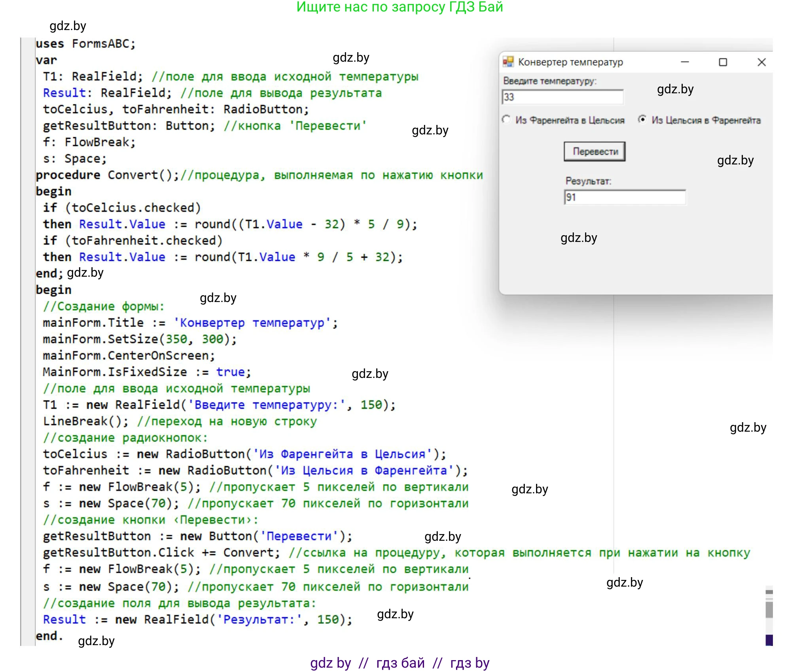Screen dimensions: 801x672
Task: Click the 'procedure Convert();' code line
Action: click(x=108, y=175)
